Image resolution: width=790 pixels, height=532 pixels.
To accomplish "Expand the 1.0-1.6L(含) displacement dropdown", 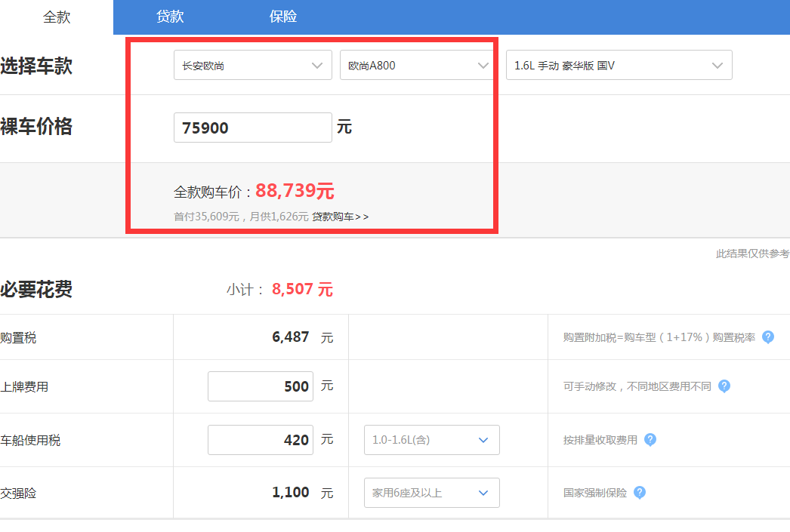I will click(432, 440).
